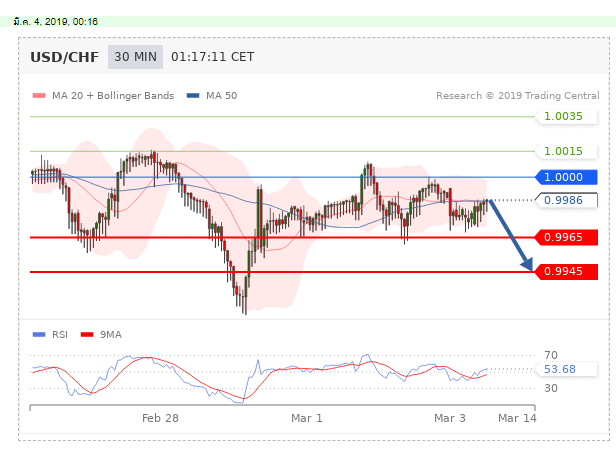
Task: Click the MA 20 + Bollinger Bands legend swatch
Action: pos(39,96)
